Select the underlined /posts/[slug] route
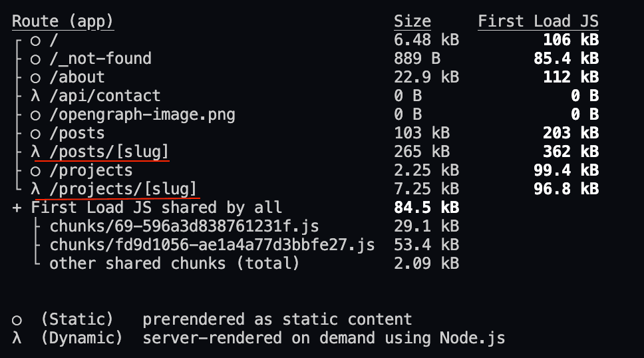This screenshot has height=358, width=644. [109, 152]
